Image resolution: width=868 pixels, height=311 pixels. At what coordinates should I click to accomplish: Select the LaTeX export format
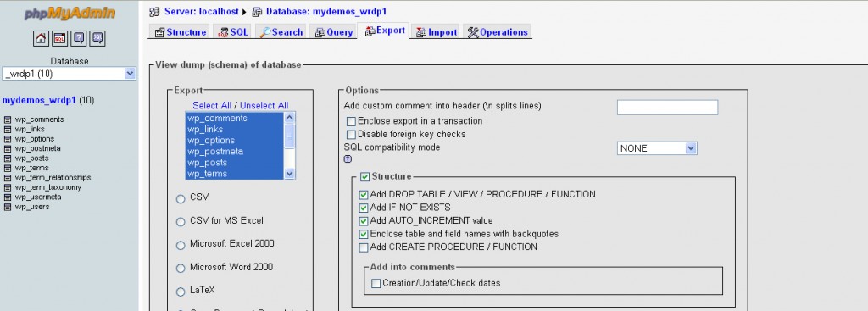click(181, 292)
